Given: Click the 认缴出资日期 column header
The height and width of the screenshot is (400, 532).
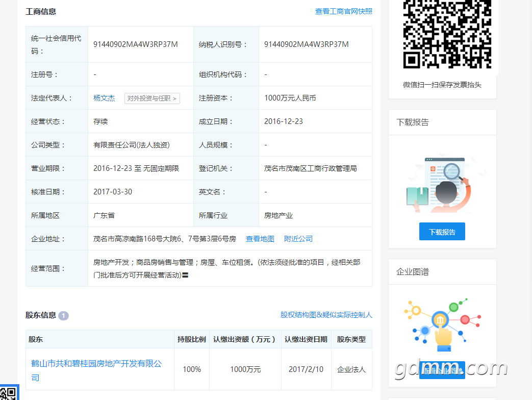Looking at the screenshot, I should tap(306, 339).
